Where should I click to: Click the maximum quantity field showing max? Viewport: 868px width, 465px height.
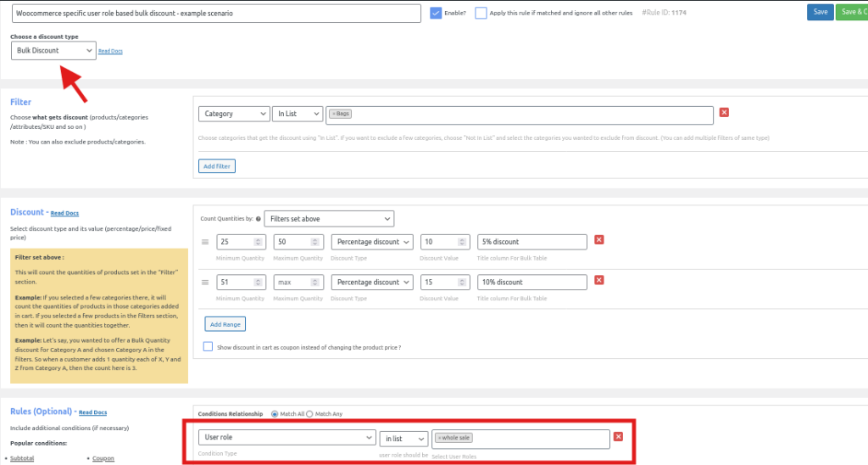pyautogui.click(x=298, y=282)
